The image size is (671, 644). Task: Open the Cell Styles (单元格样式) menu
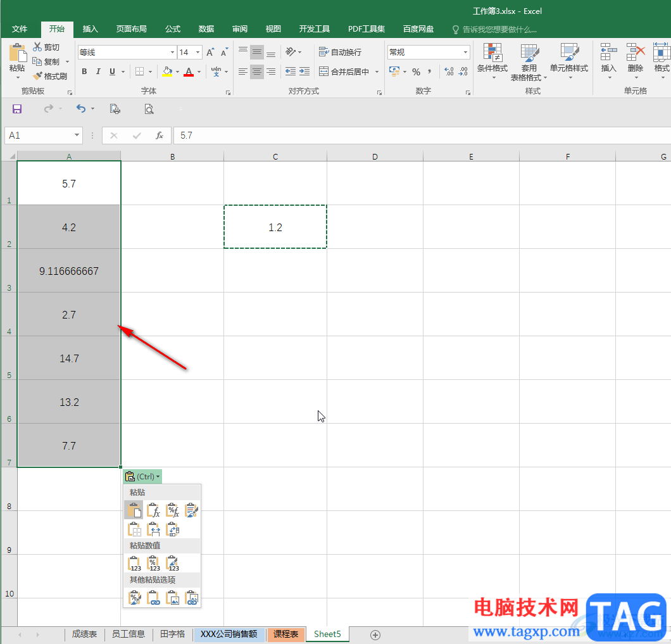pyautogui.click(x=568, y=61)
